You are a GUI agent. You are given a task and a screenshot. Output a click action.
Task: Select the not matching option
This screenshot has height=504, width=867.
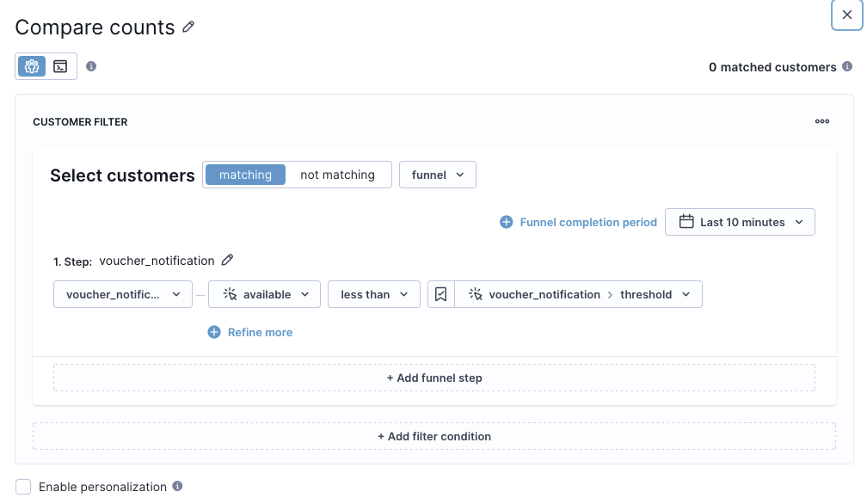point(337,175)
